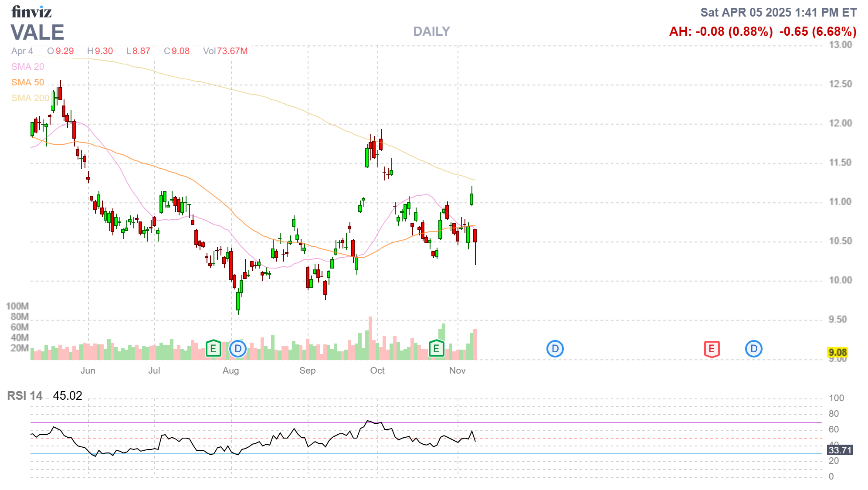This screenshot has width=868, height=490.
Task: Click the dark 33.71 RSI value tag
Action: [x=840, y=450]
